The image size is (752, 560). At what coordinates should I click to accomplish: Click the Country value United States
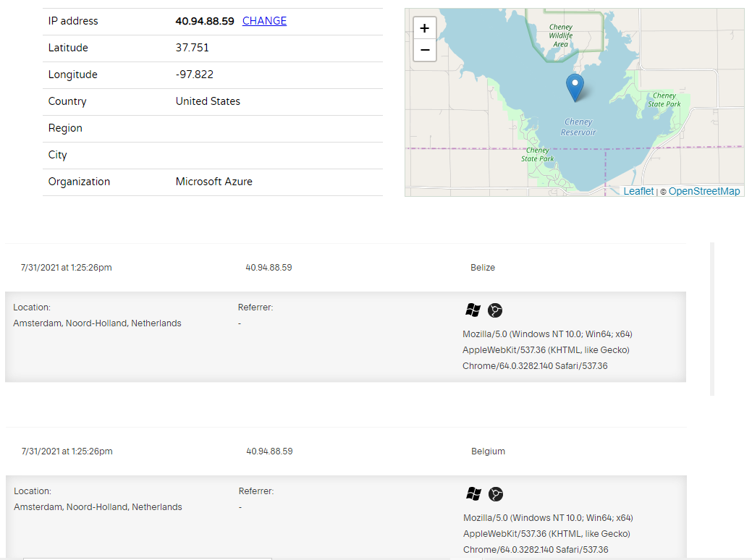[x=208, y=101]
